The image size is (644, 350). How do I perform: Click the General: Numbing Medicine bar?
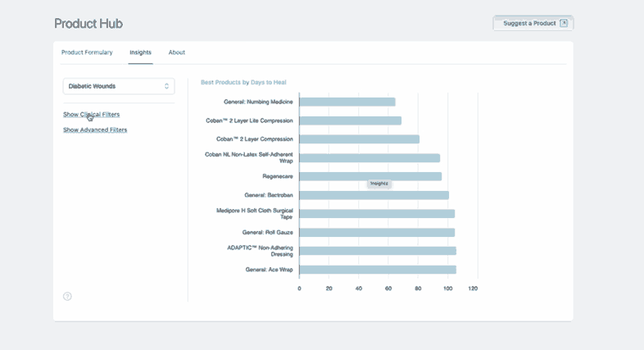347,102
